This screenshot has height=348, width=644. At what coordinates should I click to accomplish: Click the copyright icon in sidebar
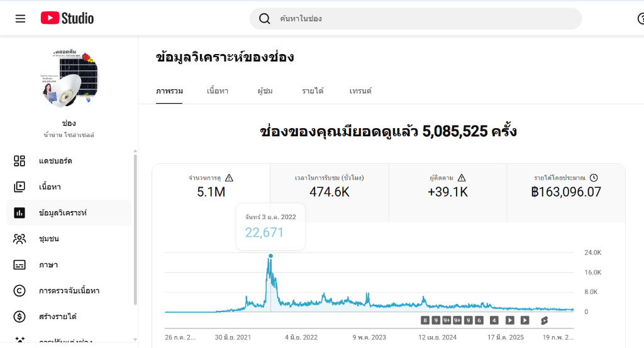pyautogui.click(x=19, y=291)
